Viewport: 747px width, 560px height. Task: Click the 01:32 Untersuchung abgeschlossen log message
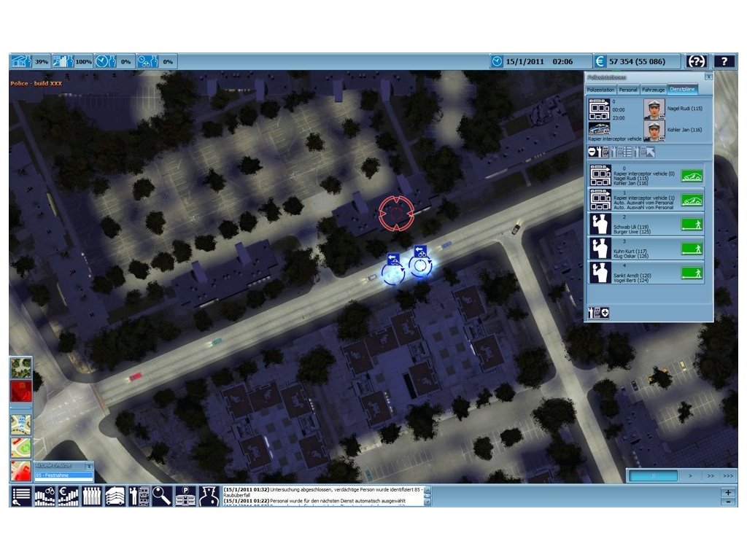323,492
